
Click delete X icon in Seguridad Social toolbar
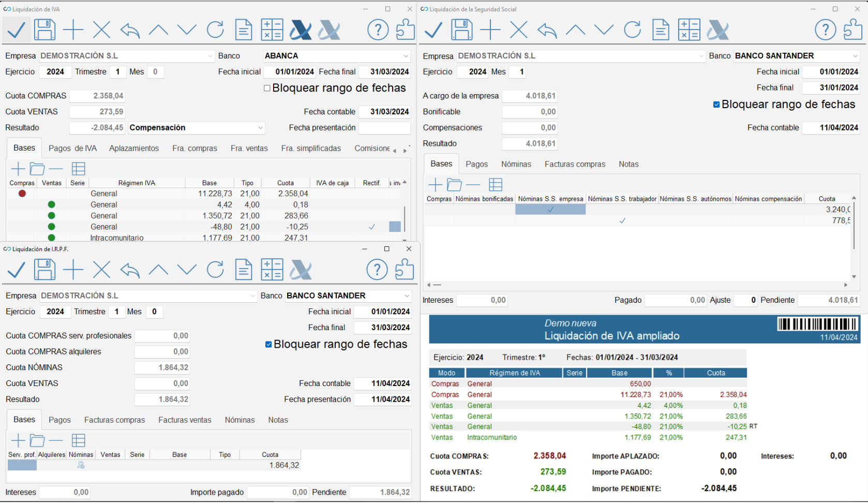(x=519, y=29)
